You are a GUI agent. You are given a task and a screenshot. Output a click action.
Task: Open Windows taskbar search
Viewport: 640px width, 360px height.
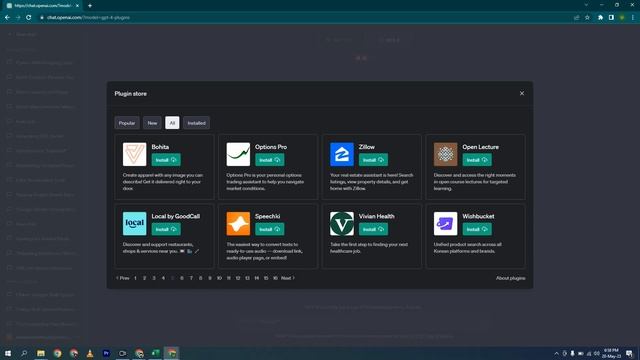pos(24,353)
